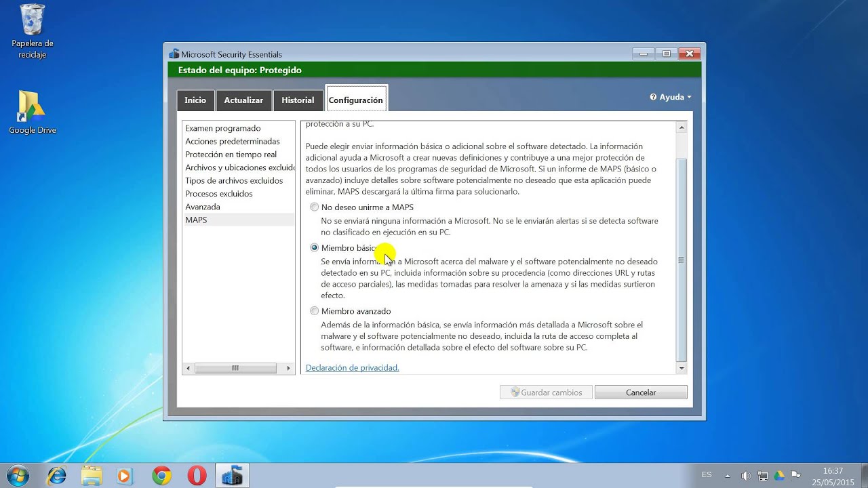Select Protección en tiempo real
868x488 pixels.
pos(239,155)
